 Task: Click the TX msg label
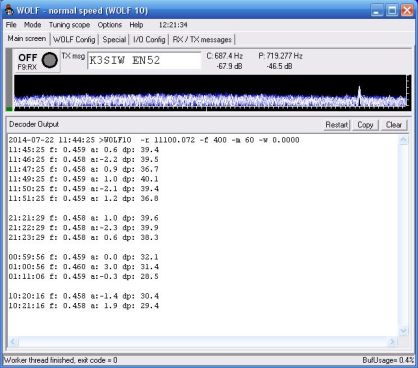point(73,56)
